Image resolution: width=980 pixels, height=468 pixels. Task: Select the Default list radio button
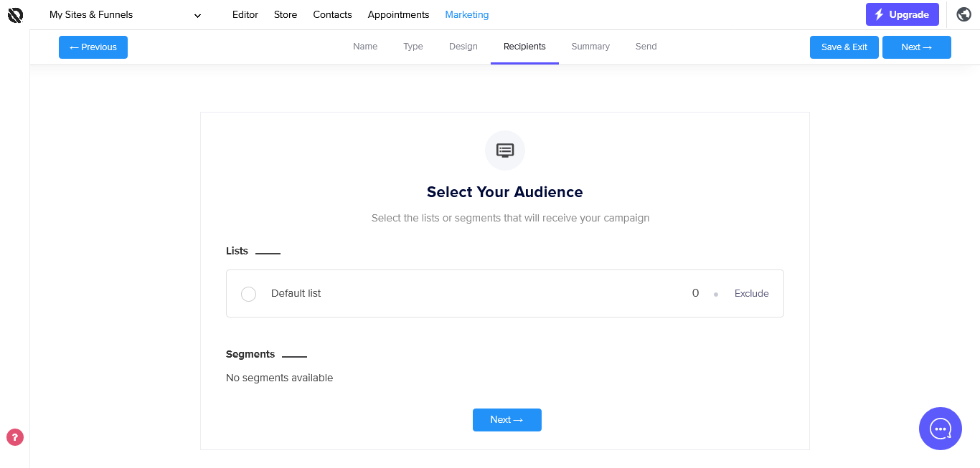click(x=248, y=294)
